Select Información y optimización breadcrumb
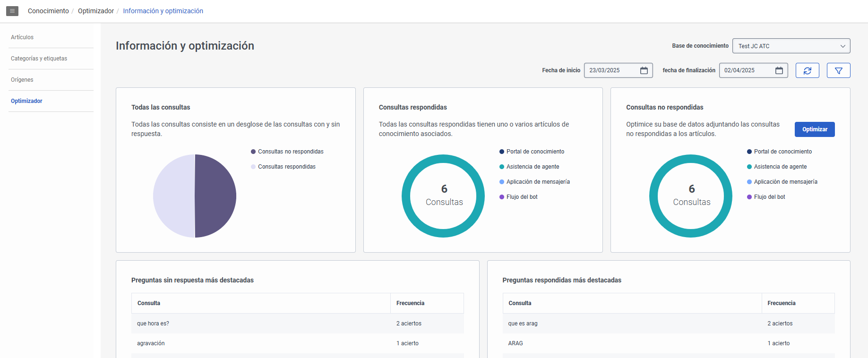 click(x=163, y=11)
